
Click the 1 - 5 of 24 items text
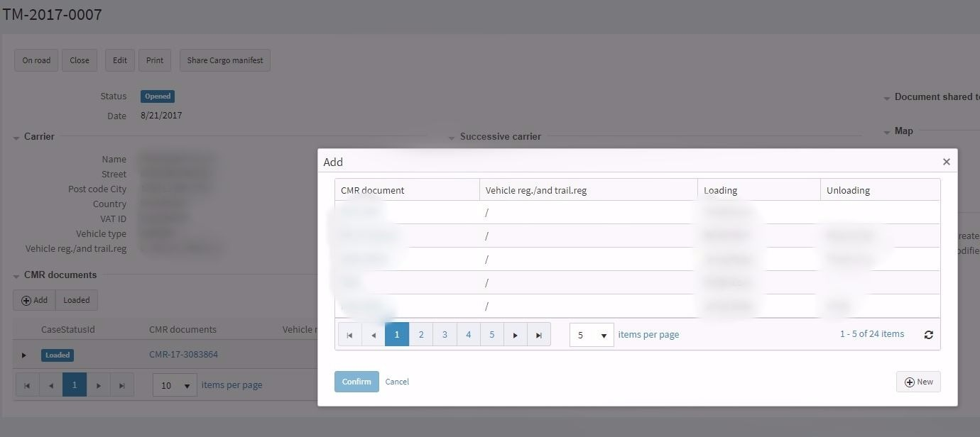click(872, 333)
